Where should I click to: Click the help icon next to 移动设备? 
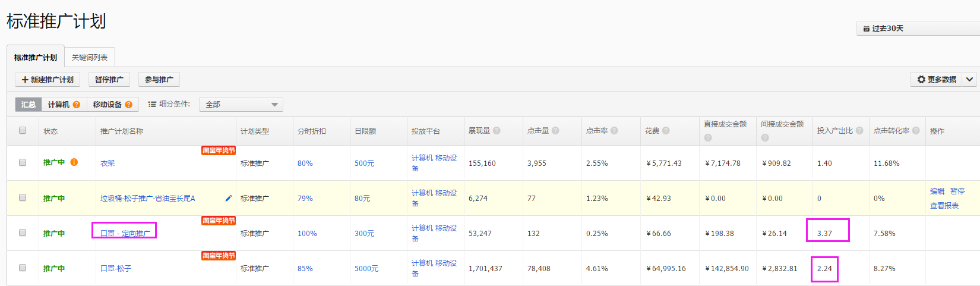129,105
